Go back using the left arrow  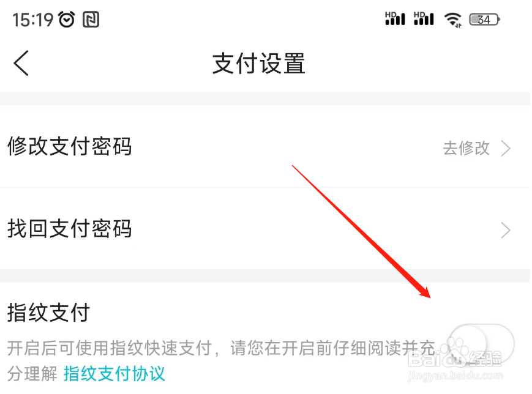[21, 63]
